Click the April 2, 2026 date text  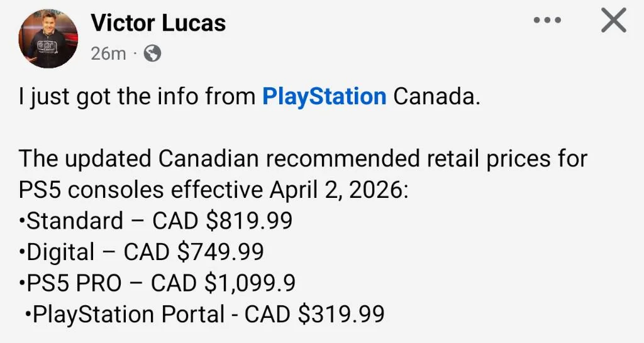tap(338, 189)
